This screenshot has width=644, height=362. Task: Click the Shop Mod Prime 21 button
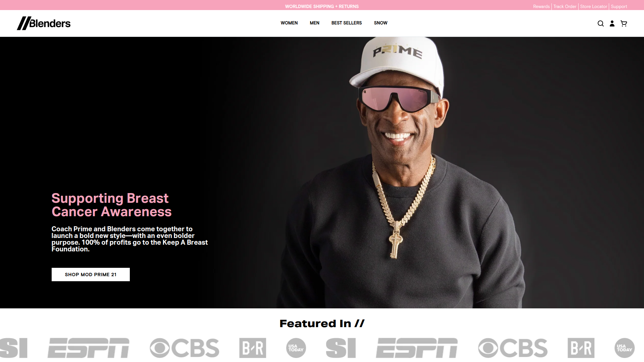coord(91,275)
